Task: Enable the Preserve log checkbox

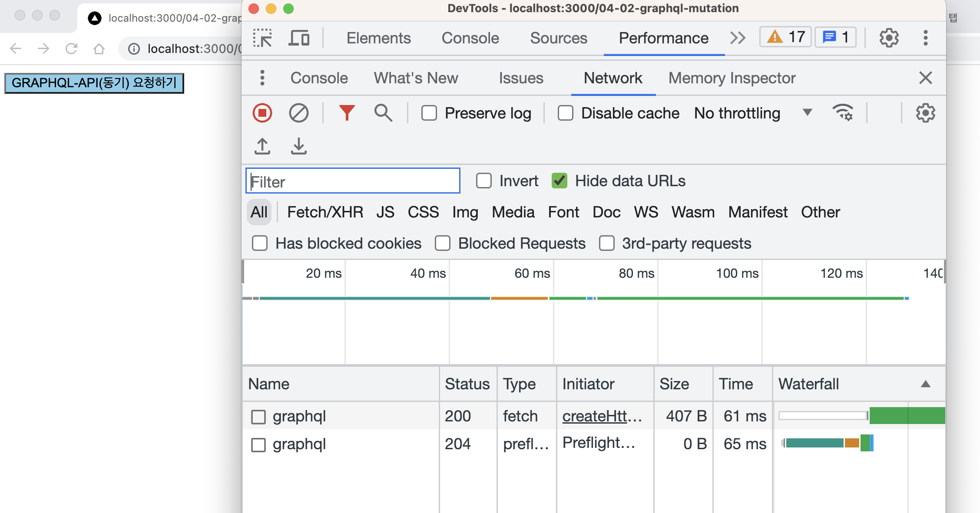Action: [429, 113]
